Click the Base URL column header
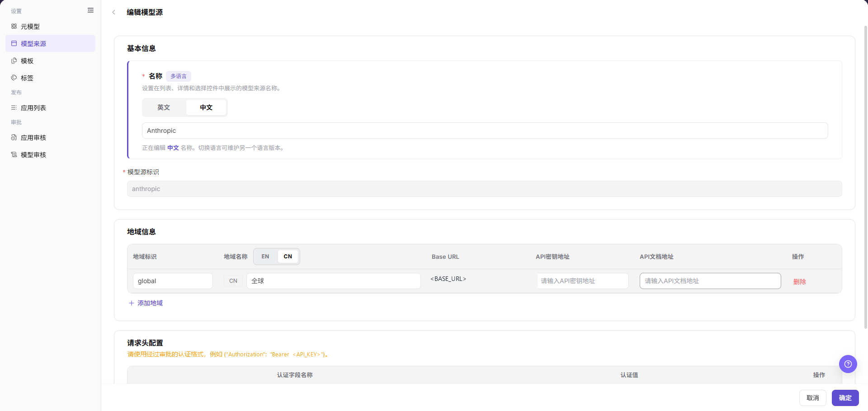 (x=445, y=257)
